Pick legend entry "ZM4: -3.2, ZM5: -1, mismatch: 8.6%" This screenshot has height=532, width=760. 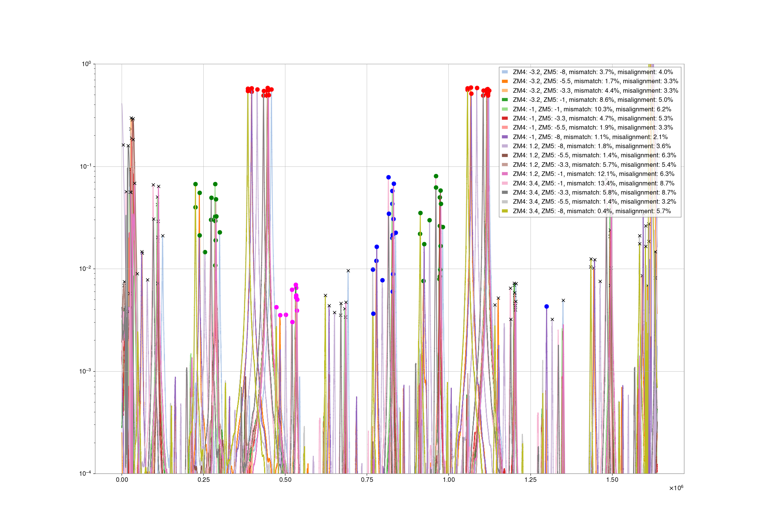[x=563, y=100]
